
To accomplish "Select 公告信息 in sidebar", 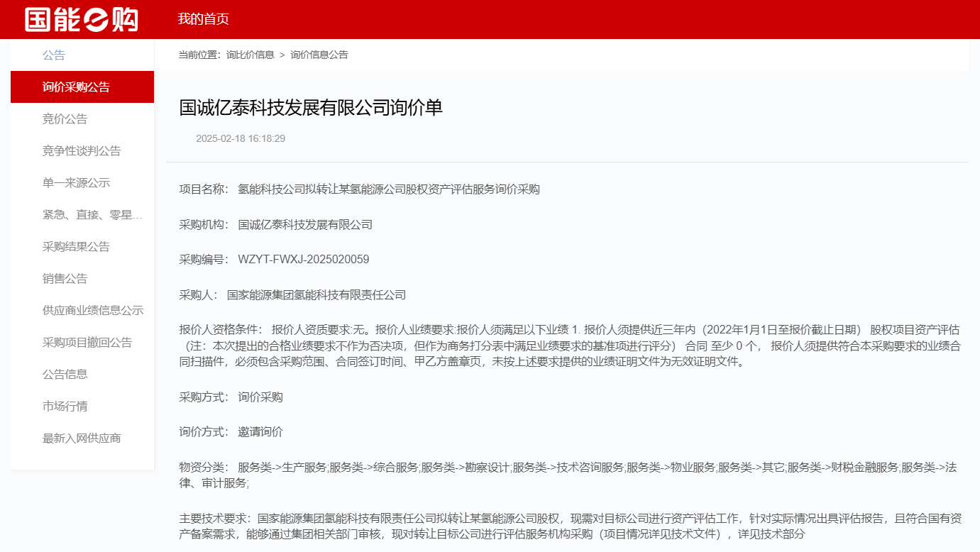I will 65,375.
